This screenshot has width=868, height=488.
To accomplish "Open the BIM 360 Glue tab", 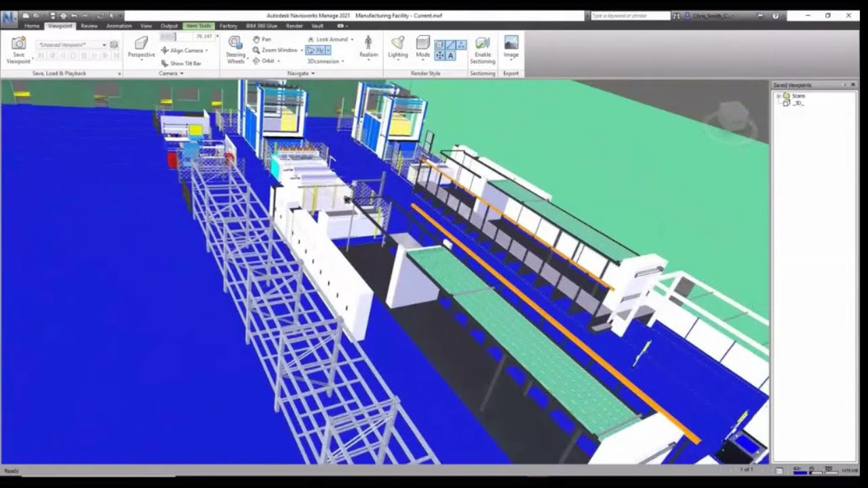I will [x=261, y=26].
